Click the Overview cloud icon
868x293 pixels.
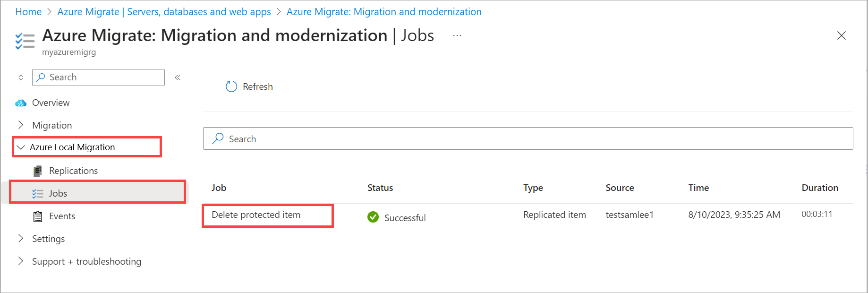[x=21, y=103]
